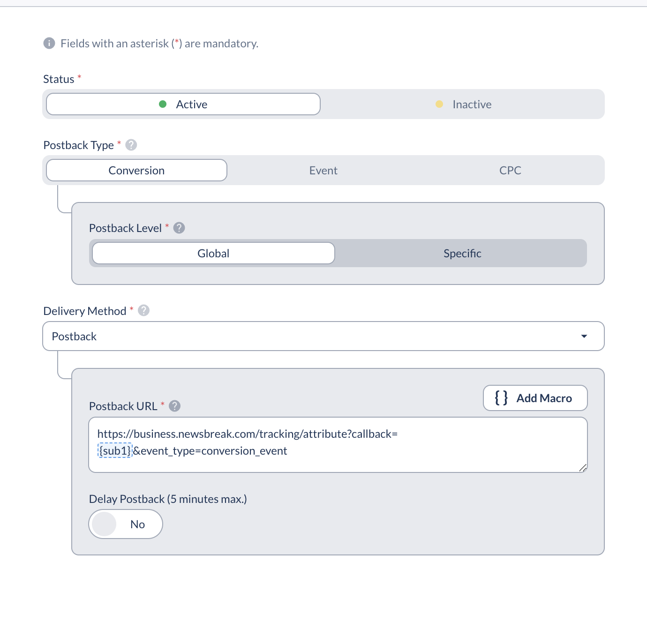This screenshot has width=647, height=644.
Task: Click the green status dot next to Active
Action: [x=163, y=104]
